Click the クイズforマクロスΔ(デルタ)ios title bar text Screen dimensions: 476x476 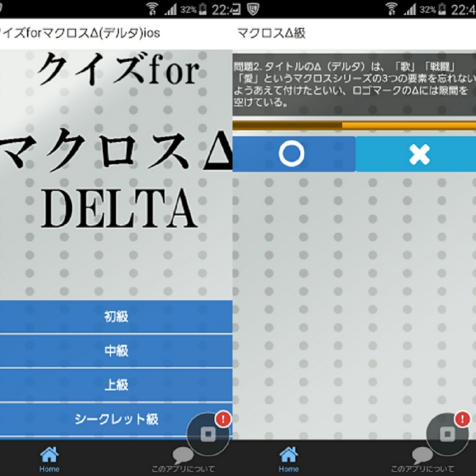tap(80, 33)
